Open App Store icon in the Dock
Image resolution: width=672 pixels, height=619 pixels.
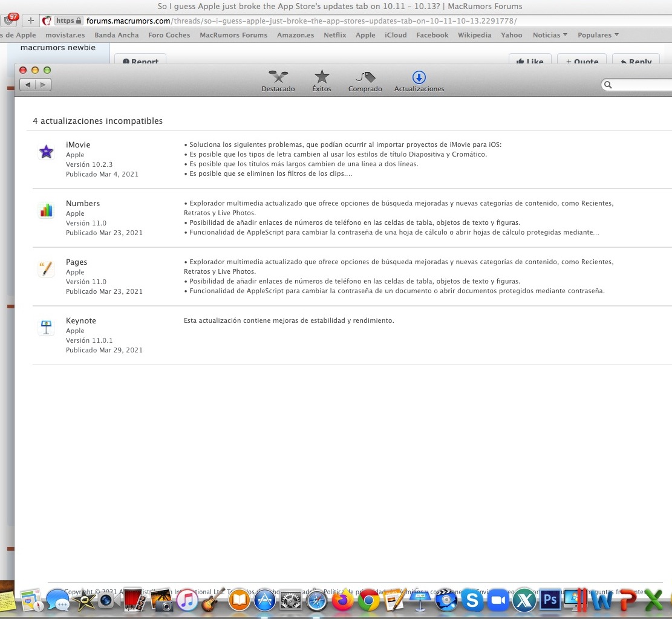[265, 600]
